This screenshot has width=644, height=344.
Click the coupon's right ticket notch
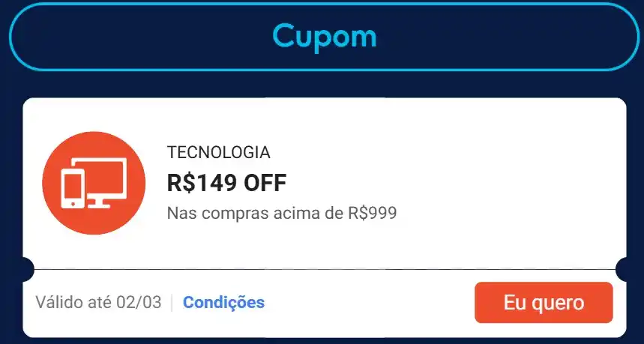click(622, 269)
